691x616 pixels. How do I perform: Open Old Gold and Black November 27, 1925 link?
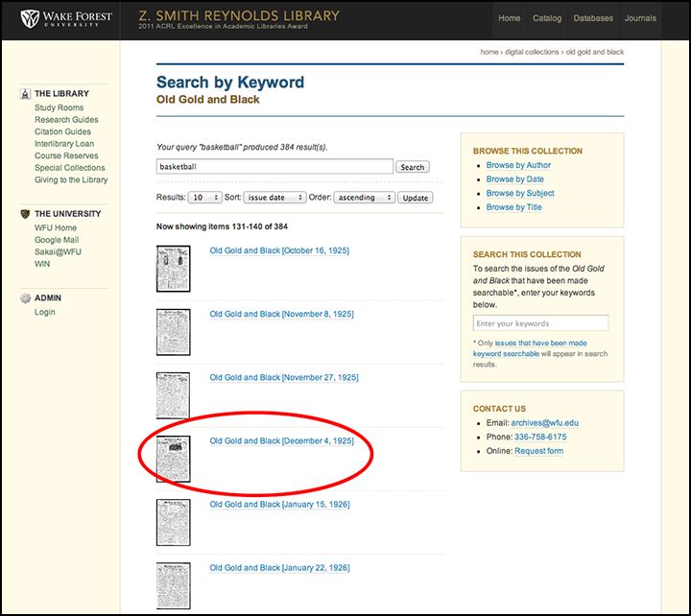(x=284, y=378)
